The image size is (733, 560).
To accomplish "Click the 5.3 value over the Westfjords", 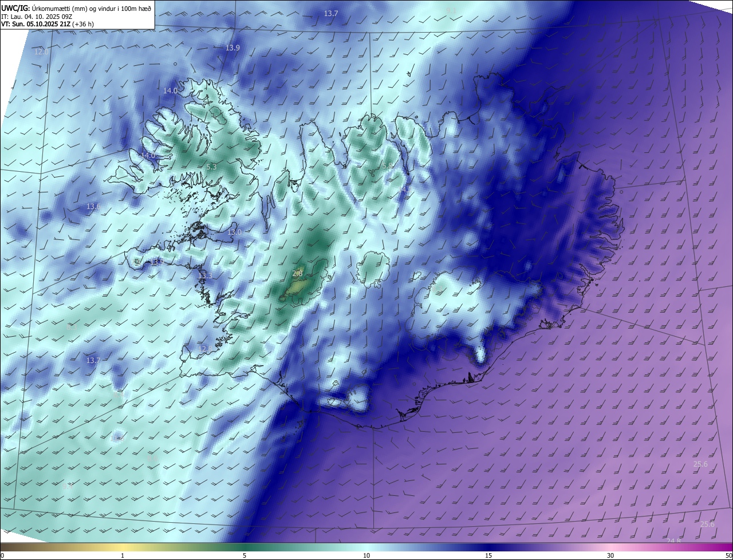I will point(211,167).
